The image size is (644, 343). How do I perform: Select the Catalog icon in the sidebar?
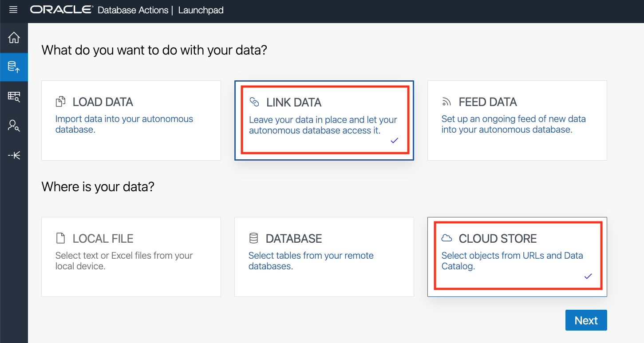13,96
